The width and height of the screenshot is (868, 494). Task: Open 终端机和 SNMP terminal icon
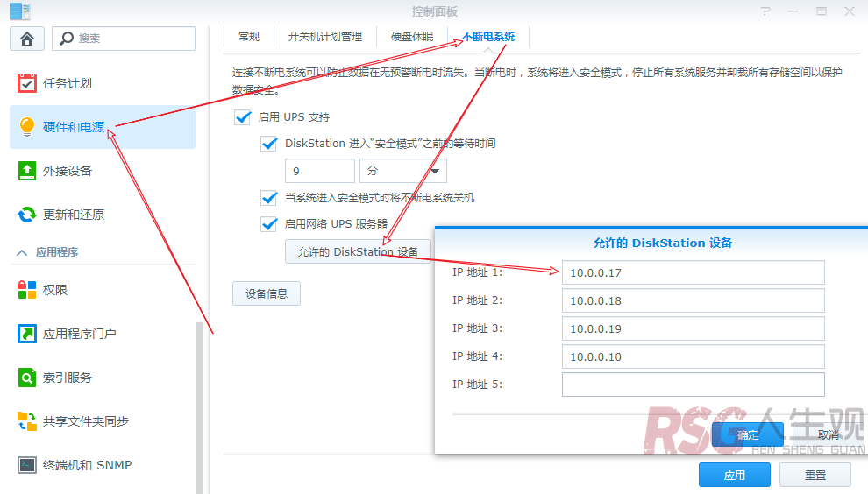click(26, 465)
